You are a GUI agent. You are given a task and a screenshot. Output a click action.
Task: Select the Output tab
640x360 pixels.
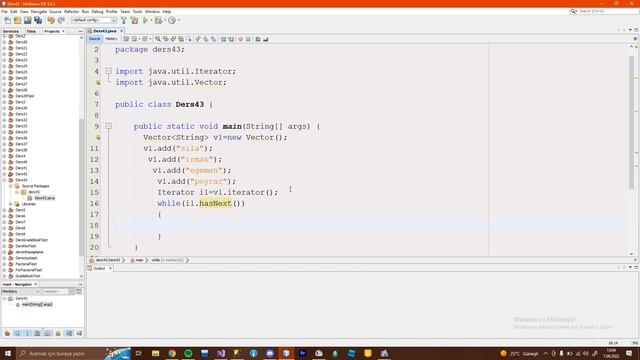pos(99,268)
